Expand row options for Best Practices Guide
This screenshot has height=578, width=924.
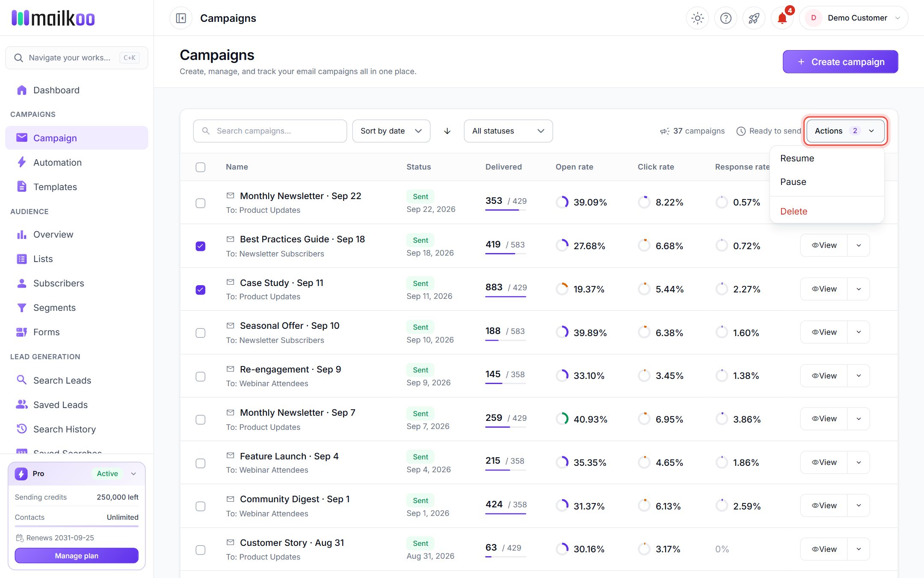point(859,245)
